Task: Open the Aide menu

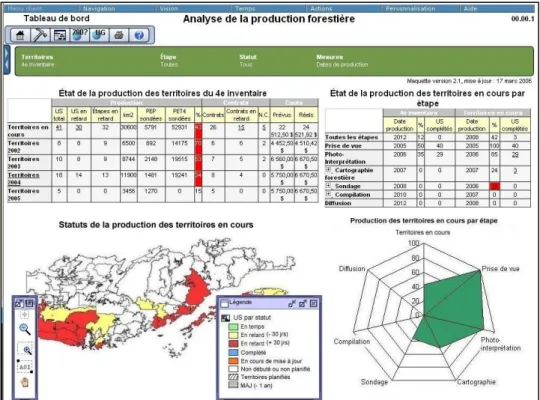Action: pos(470,9)
